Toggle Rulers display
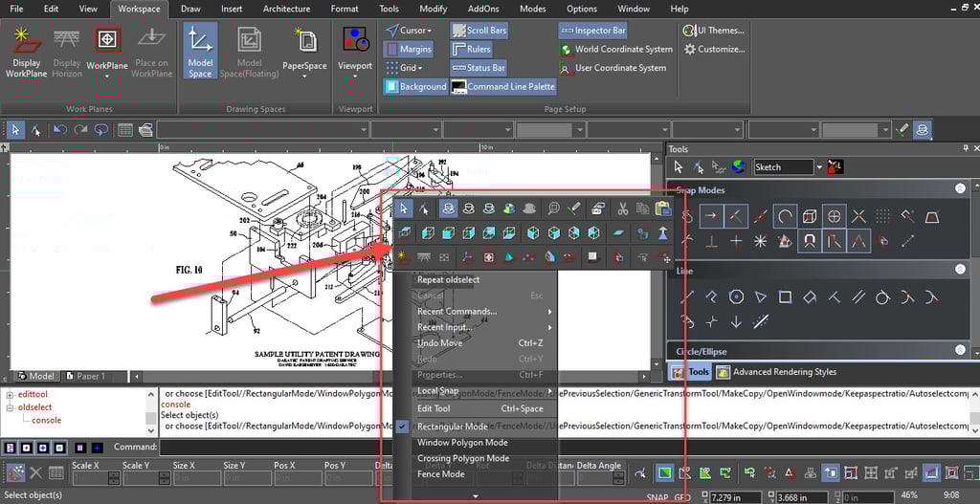Image resolution: width=980 pixels, height=504 pixels. [471, 49]
